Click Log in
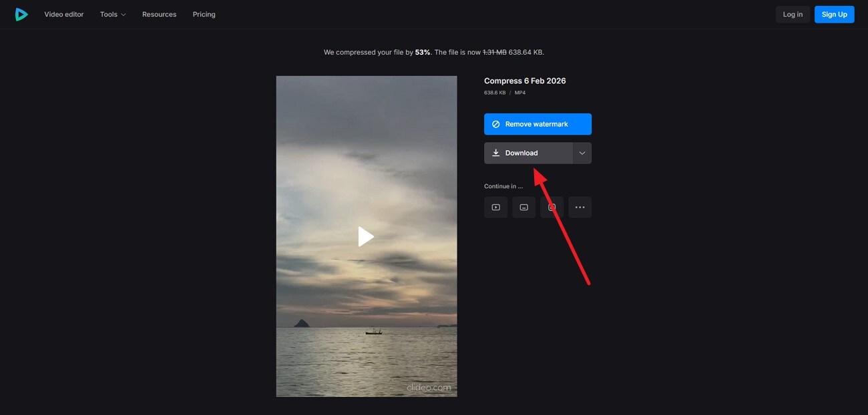Viewport: 868px width, 415px height. (x=792, y=13)
